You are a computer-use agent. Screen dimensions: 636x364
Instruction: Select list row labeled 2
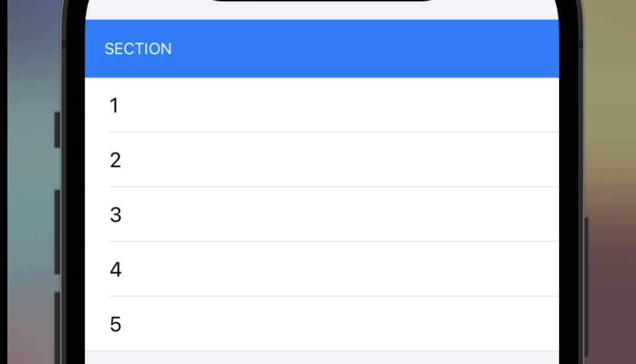[322, 160]
